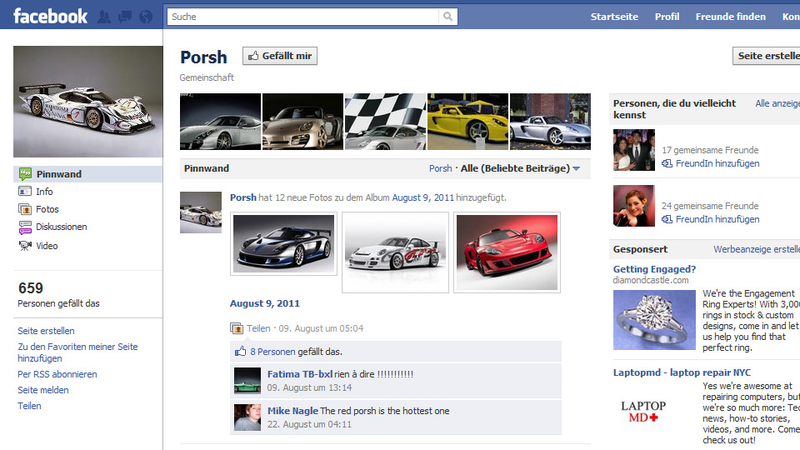800x450 pixels.
Task: Open friend requests icon in header
Action: [104, 17]
